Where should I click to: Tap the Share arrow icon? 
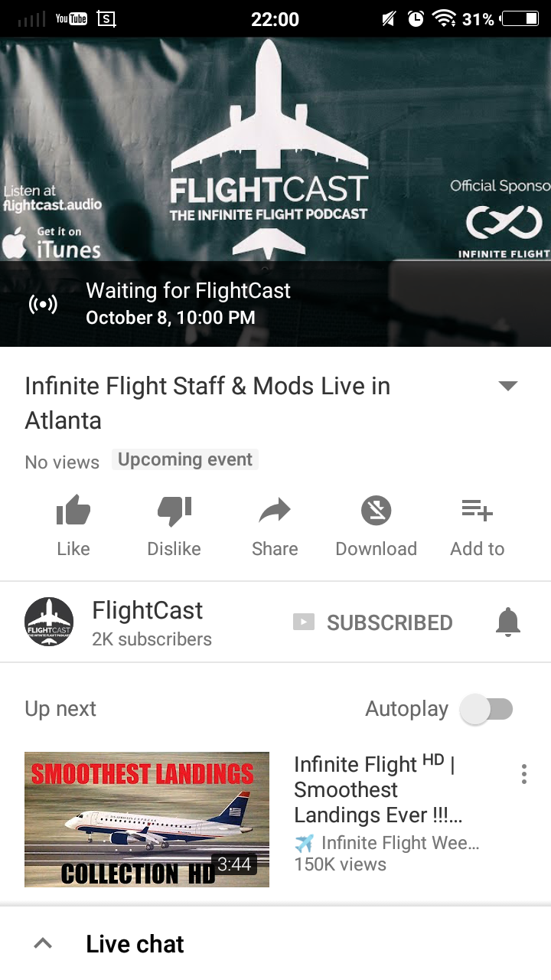tap(275, 511)
